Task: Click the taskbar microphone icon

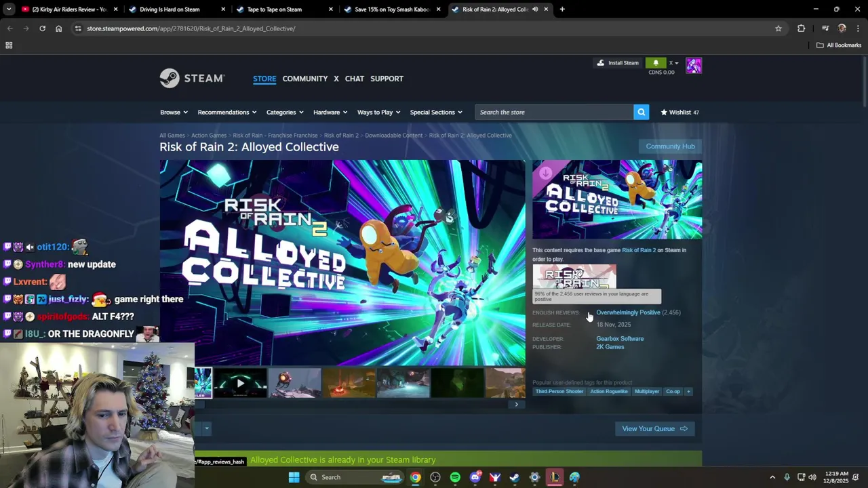Action: pyautogui.click(x=787, y=477)
